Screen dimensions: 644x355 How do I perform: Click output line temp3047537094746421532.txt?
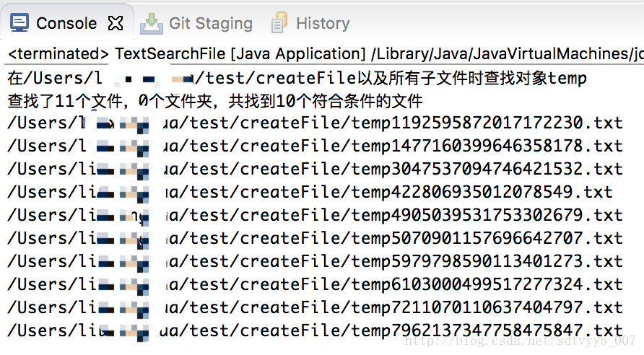[x=315, y=169]
